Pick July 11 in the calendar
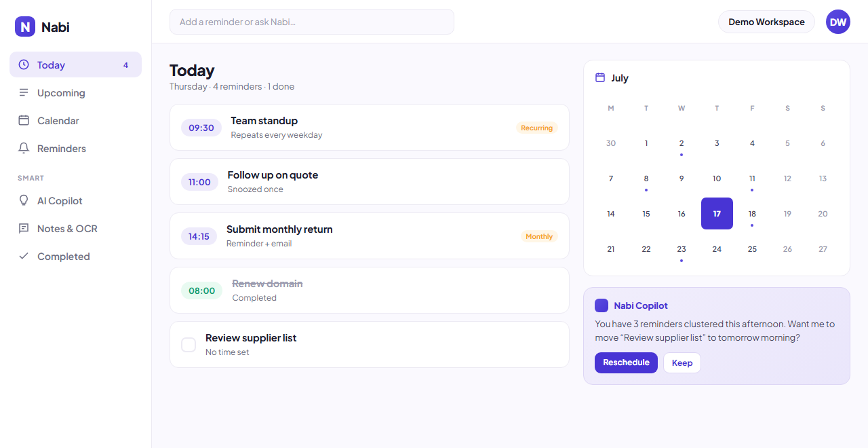 [x=752, y=178]
